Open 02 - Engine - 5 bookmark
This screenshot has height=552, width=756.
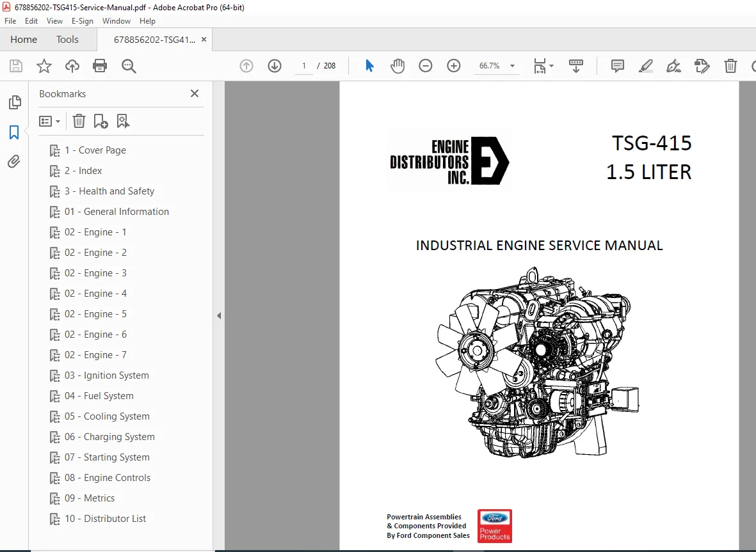95,314
